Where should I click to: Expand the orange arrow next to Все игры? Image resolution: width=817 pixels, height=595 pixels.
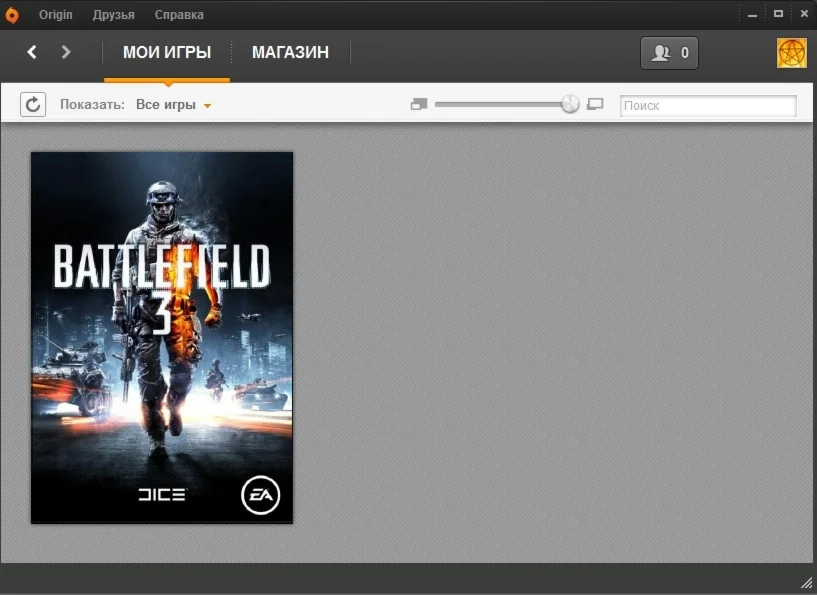coord(207,104)
